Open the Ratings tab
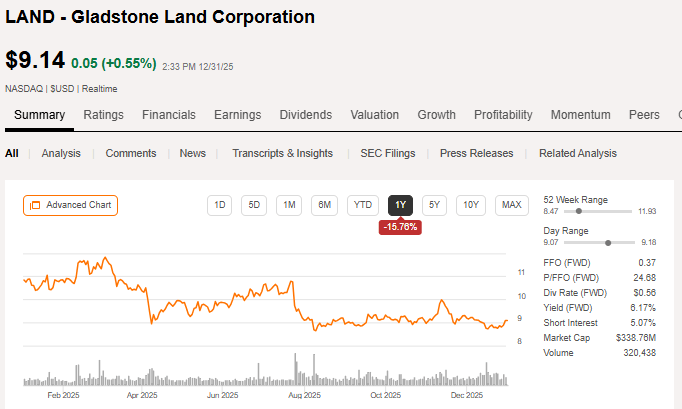 pyautogui.click(x=104, y=115)
